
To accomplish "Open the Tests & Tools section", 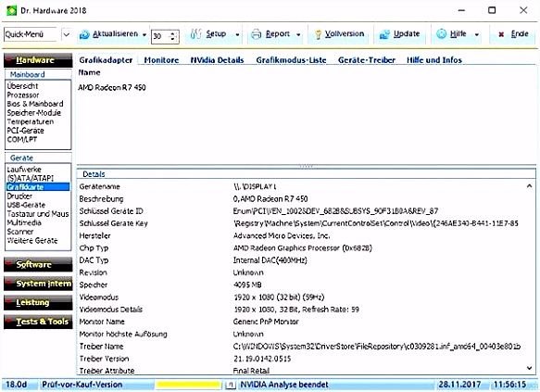I will [x=38, y=322].
